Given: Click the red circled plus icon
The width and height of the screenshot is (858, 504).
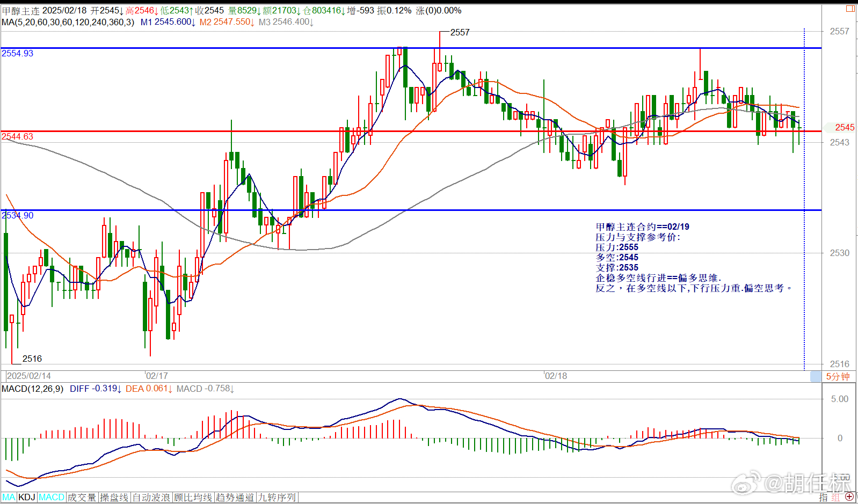Looking at the screenshot, I should coord(849,497).
